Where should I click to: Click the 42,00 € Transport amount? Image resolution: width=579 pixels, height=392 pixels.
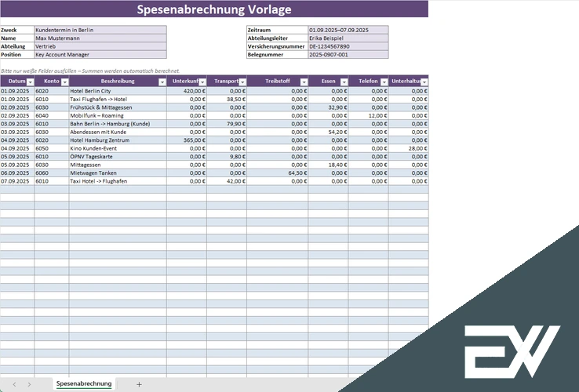(227, 181)
